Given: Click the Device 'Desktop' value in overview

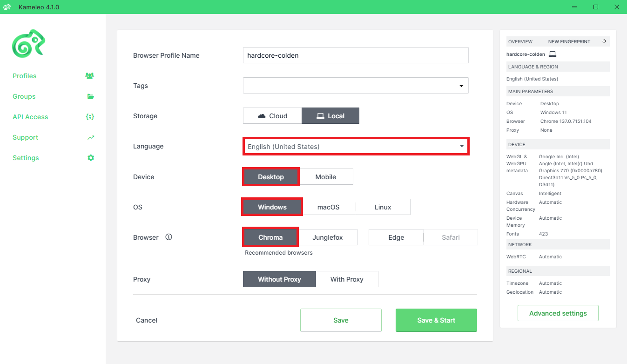Looking at the screenshot, I should pos(550,104).
